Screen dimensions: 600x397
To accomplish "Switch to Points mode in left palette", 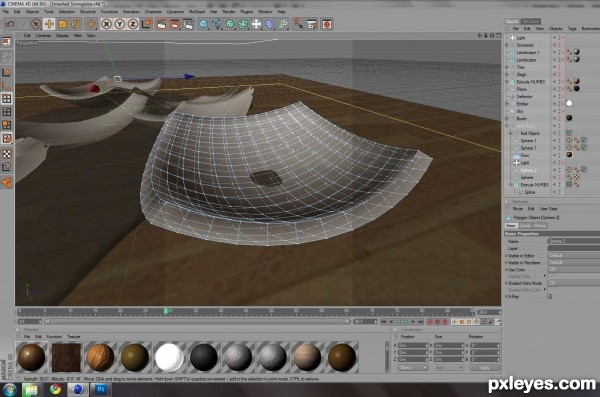I will pyautogui.click(x=7, y=98).
